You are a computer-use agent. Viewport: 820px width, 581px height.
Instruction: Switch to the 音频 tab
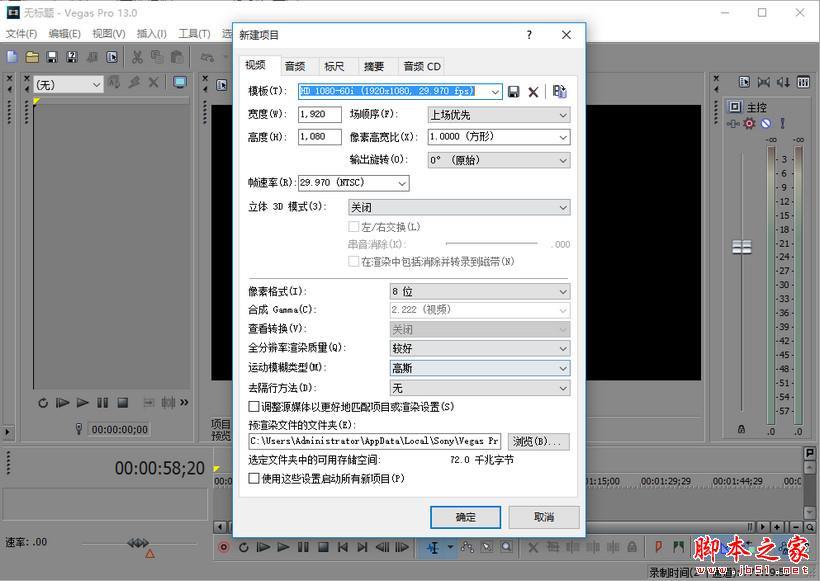click(295, 66)
